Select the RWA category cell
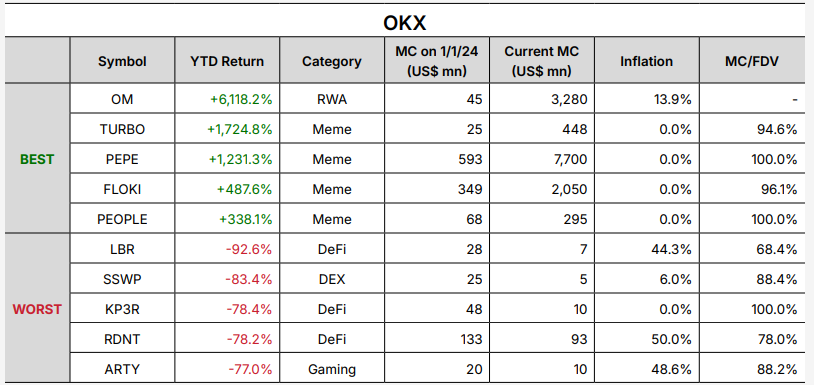Screen dimensions: 814x385 click(332, 99)
